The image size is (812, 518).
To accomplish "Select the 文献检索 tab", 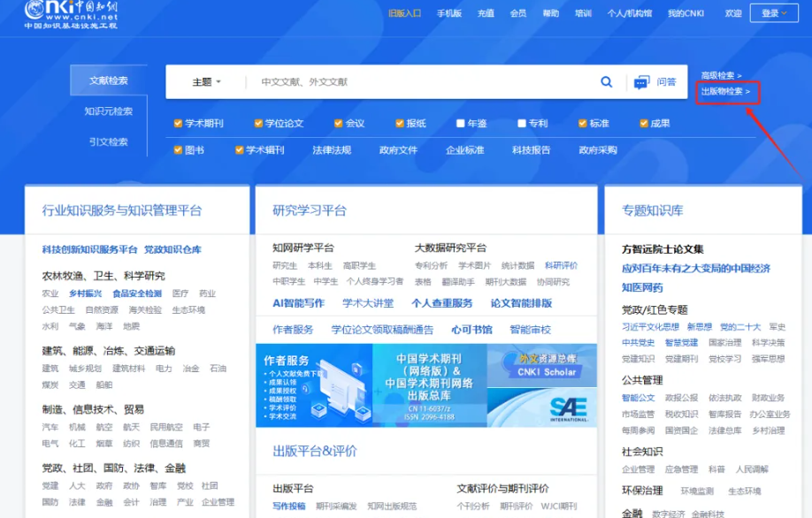I will (109, 80).
